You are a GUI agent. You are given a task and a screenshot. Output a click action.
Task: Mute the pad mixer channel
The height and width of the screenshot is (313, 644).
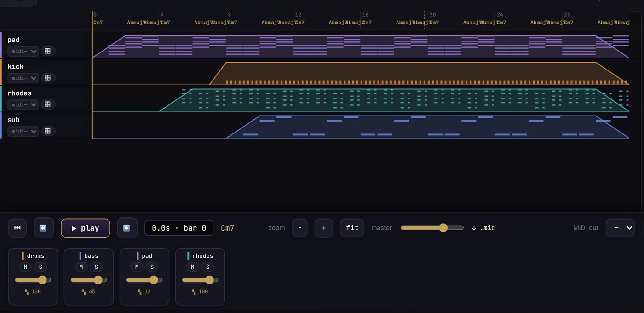click(x=137, y=267)
